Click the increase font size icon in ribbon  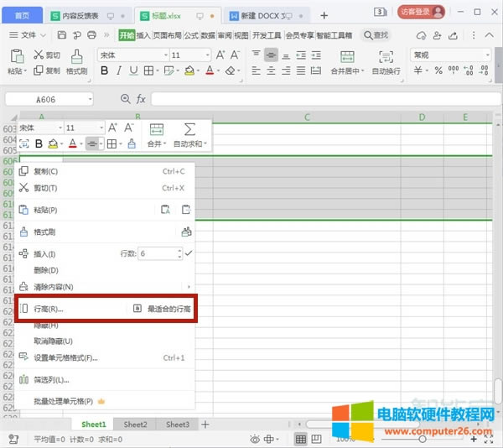coord(220,55)
